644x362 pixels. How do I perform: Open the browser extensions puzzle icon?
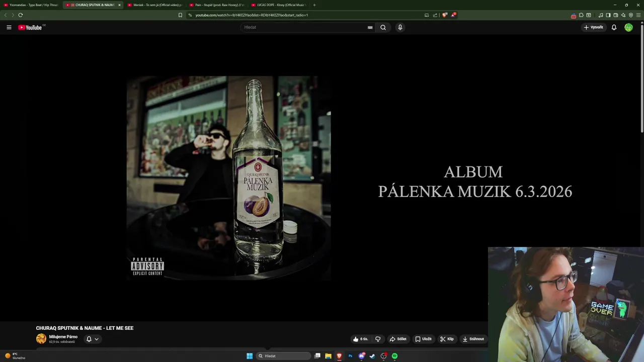click(x=581, y=15)
